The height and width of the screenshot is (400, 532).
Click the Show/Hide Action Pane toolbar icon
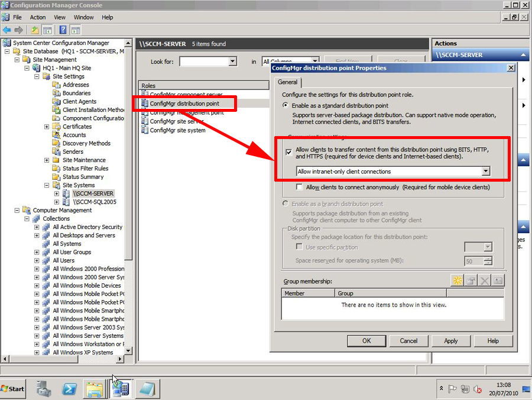tap(76, 30)
